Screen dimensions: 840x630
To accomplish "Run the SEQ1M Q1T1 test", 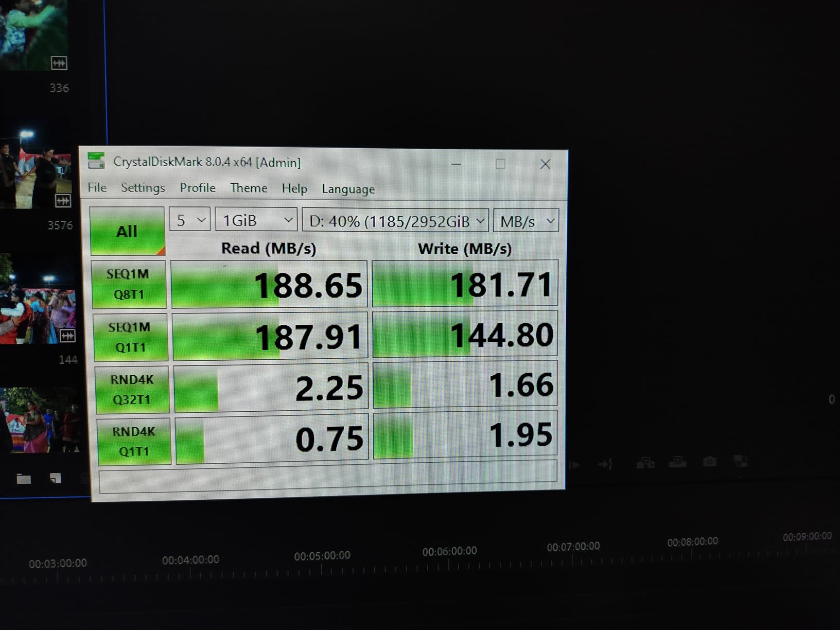I will coord(130,337).
